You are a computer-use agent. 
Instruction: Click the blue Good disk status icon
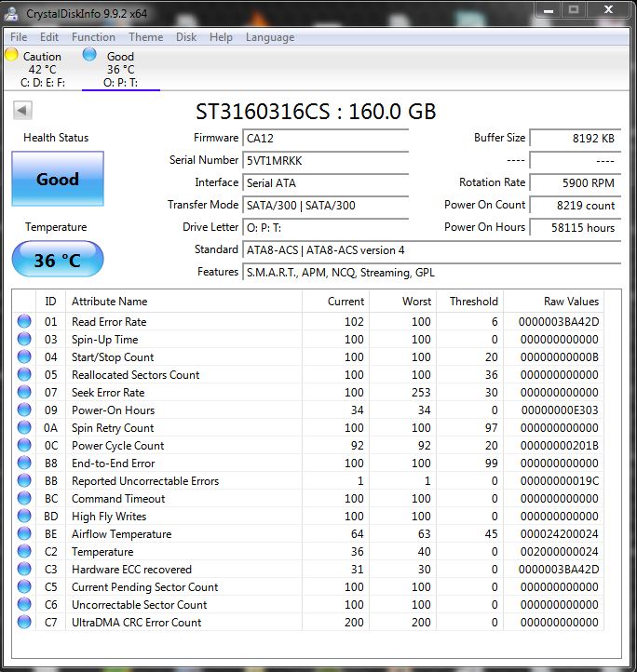89,54
